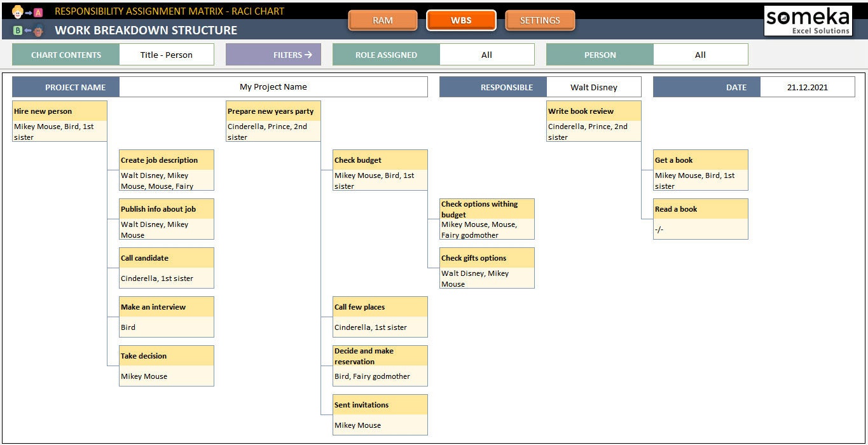The image size is (868, 445).
Task: Click the "Read a book" task card
Action: pyautogui.click(x=700, y=219)
